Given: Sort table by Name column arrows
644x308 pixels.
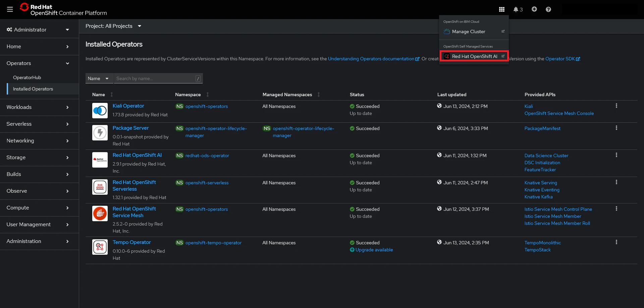Looking at the screenshot, I should [112, 95].
